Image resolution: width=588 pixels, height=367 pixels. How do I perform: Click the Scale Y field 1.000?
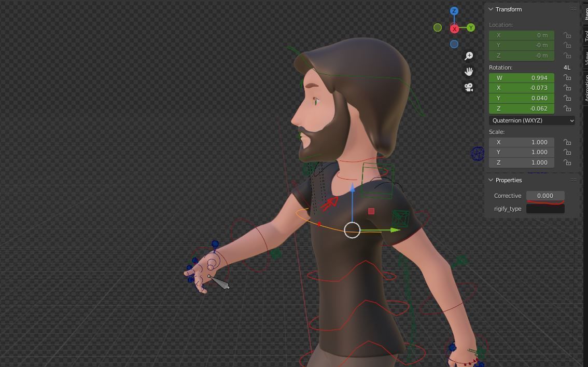click(x=521, y=152)
